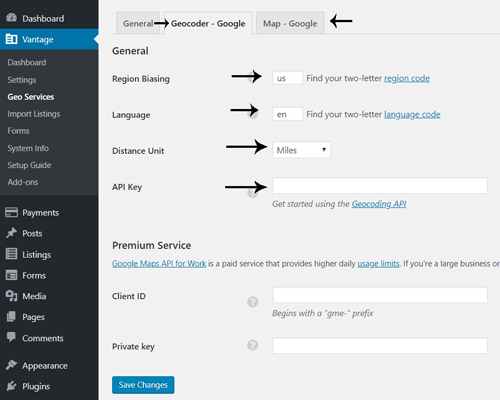Click the help icon beside Client ID

coord(252,302)
